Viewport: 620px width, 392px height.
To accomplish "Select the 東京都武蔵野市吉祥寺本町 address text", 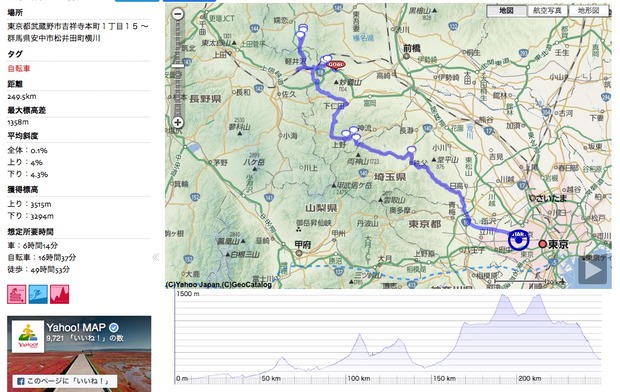I will click(x=78, y=27).
